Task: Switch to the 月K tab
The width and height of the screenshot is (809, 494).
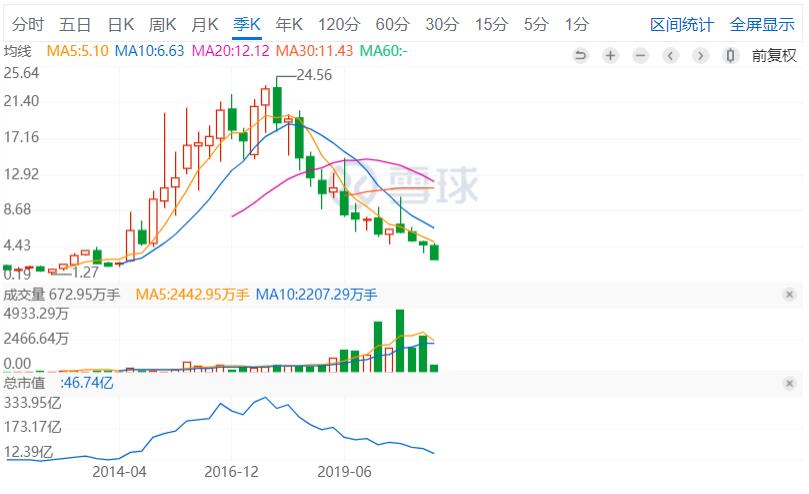Action: [205, 24]
